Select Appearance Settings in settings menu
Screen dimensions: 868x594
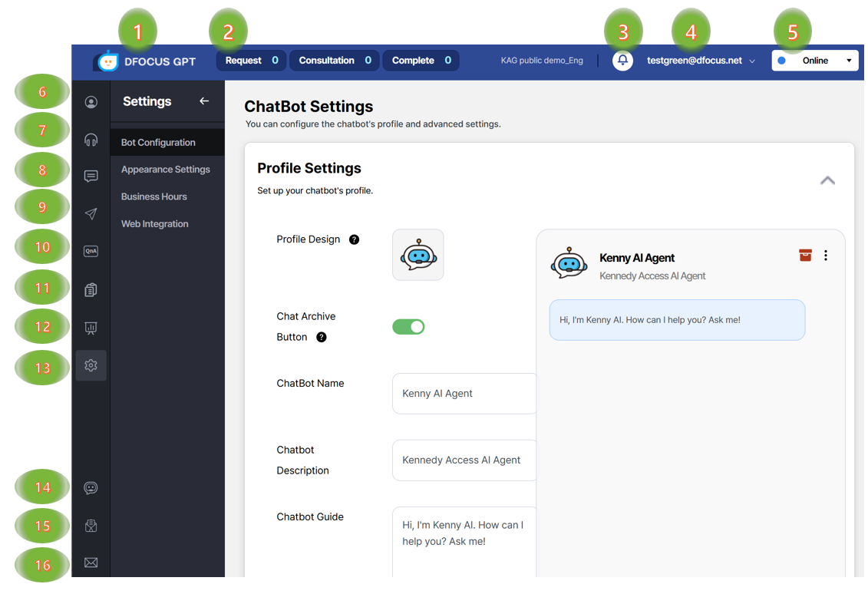click(x=165, y=170)
